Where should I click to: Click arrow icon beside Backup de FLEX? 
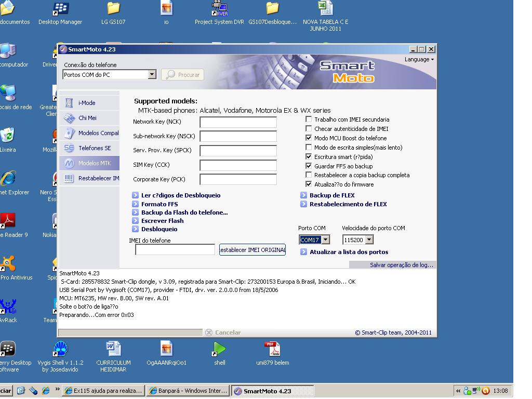pos(303,195)
